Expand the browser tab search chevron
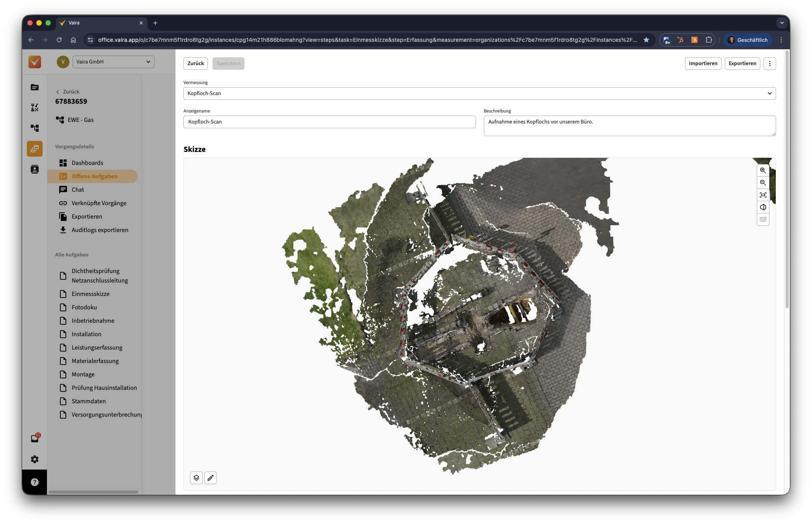The width and height of the screenshot is (812, 524). (x=782, y=23)
